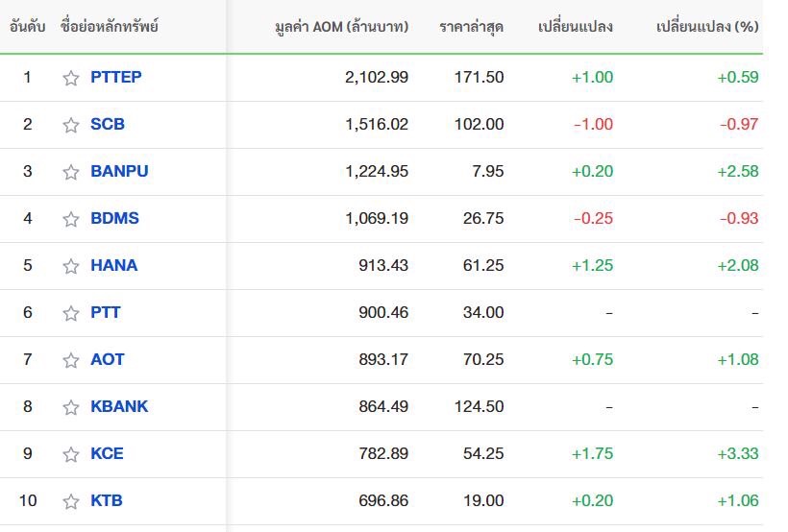This screenshot has height=532, width=788.
Task: Star the AOT stock row
Action: (71, 360)
